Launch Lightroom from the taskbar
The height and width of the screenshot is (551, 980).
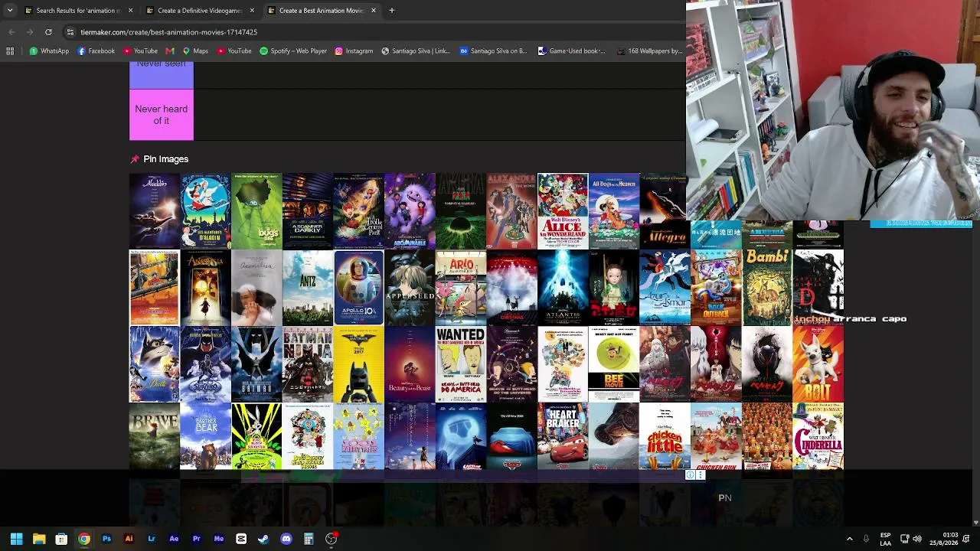pos(152,539)
